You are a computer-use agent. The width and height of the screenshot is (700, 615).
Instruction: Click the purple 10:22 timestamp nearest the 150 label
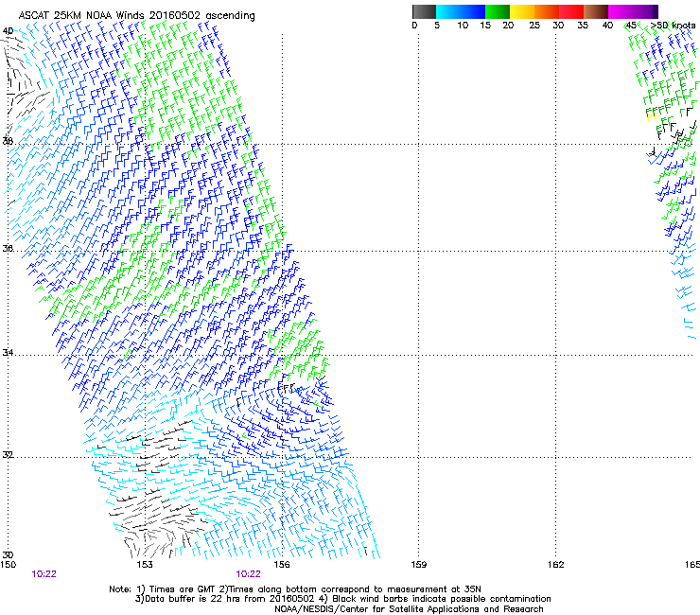(x=44, y=574)
